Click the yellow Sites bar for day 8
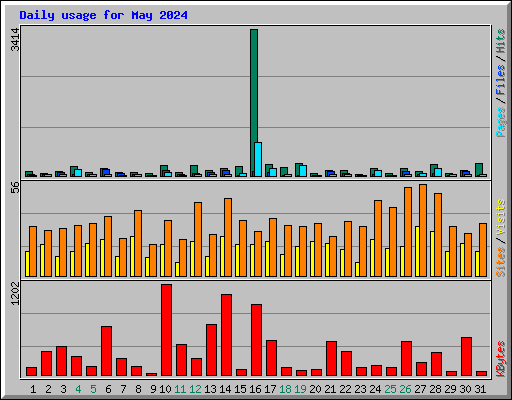Image resolution: width=512 pixels, height=400 pixels. 132,256
